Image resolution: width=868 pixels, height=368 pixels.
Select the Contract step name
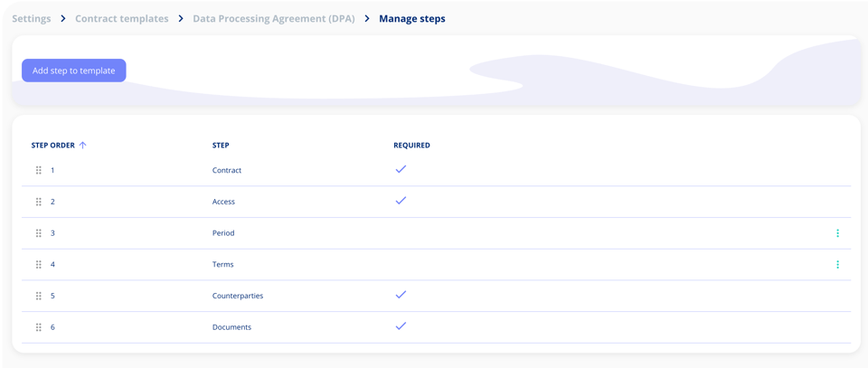227,171
